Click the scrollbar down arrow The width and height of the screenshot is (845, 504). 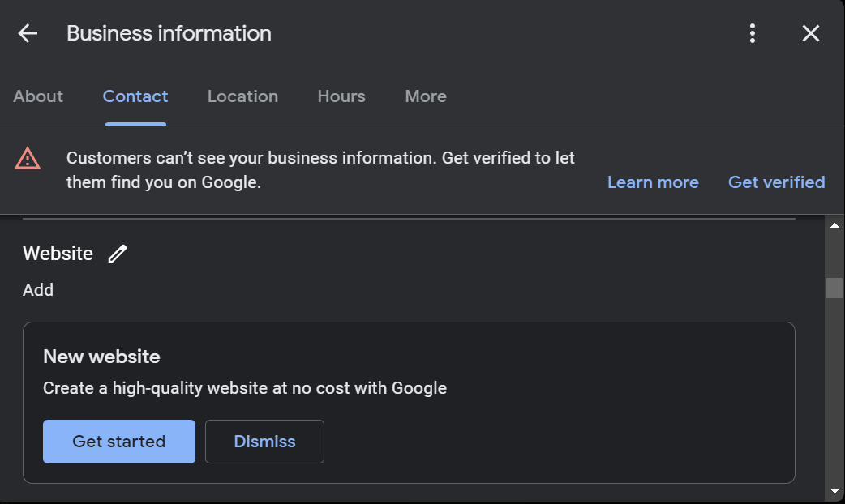[835, 489]
